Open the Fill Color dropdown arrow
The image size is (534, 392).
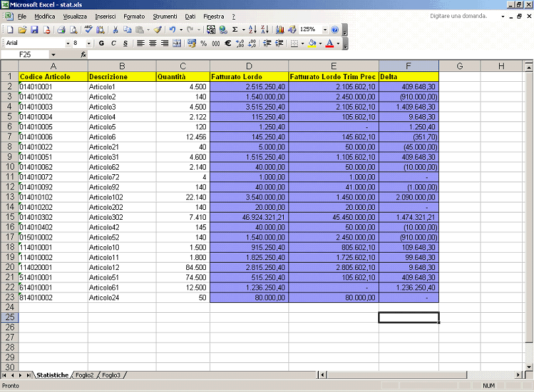320,44
